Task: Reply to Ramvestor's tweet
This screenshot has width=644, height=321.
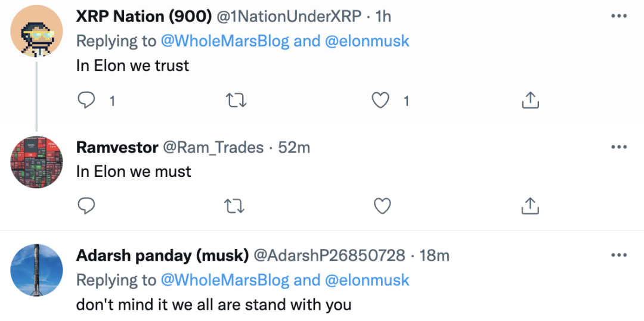Action: pos(87,206)
